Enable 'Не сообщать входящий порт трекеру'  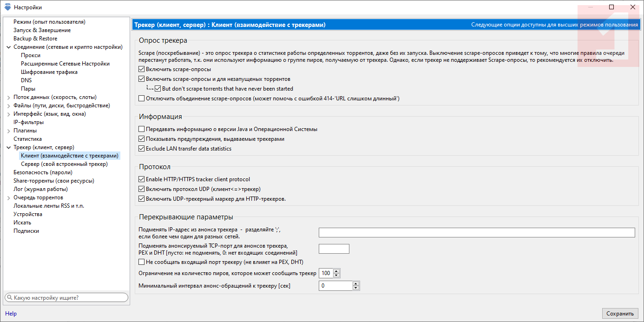point(142,262)
